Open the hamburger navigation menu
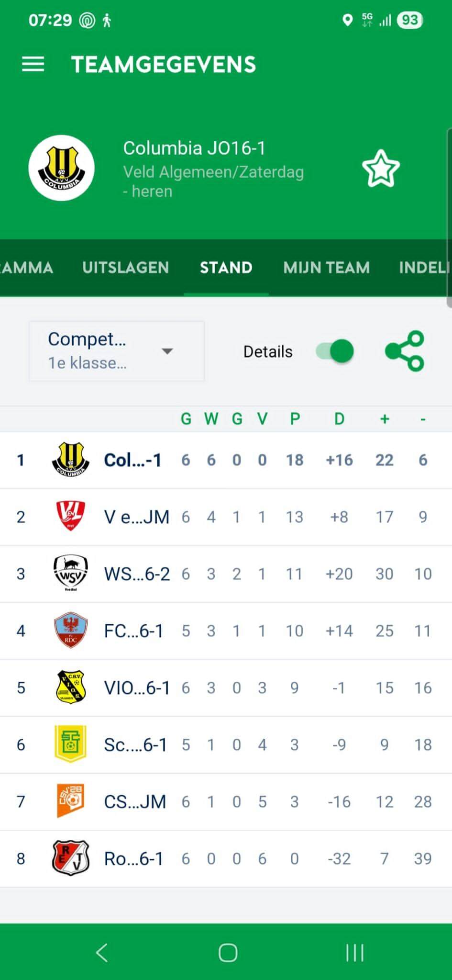This screenshot has width=452, height=980. pyautogui.click(x=33, y=64)
